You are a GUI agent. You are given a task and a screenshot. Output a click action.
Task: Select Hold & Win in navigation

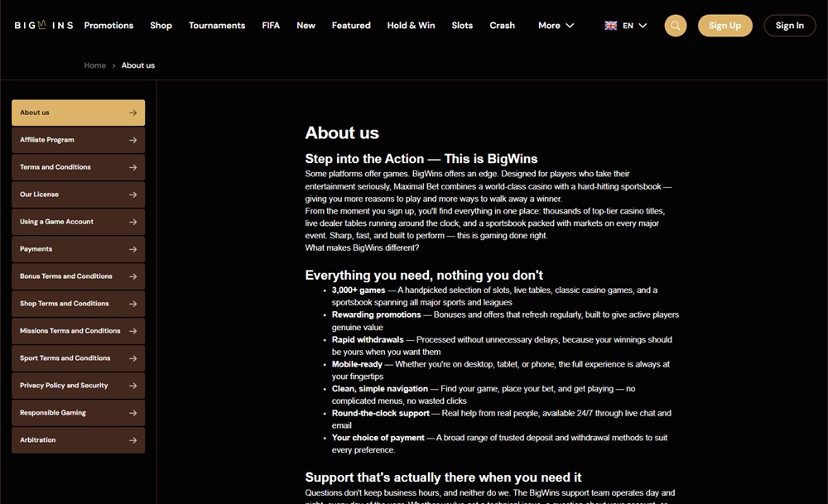(x=411, y=26)
